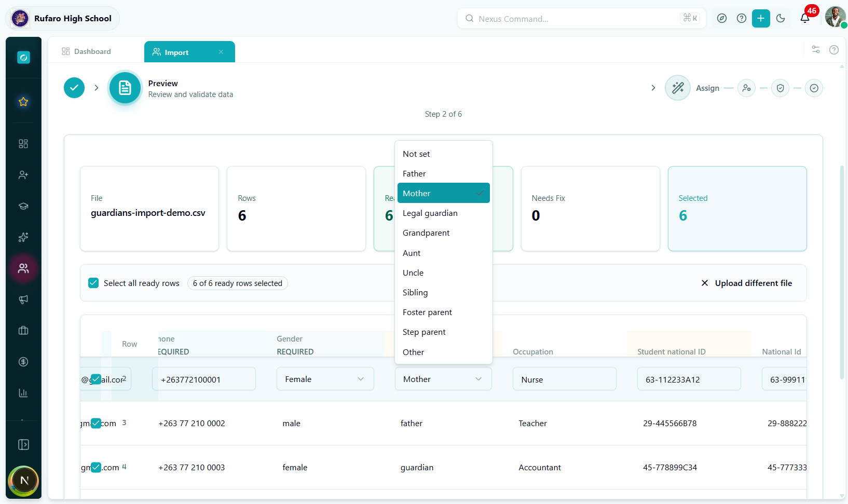The image size is (848, 504).
Task: Toggle Select all ready rows checkbox
Action: [93, 283]
